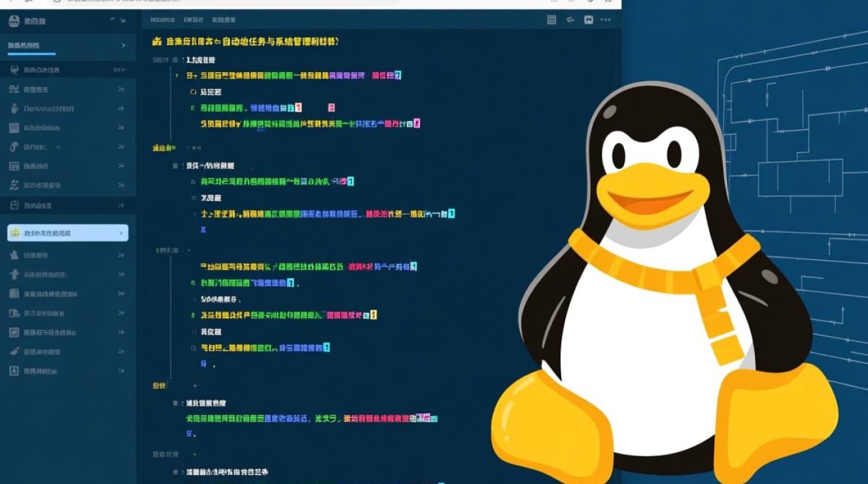Click the brush icon in the lower sidebar
Screen dimensions: 868x484
point(14,352)
